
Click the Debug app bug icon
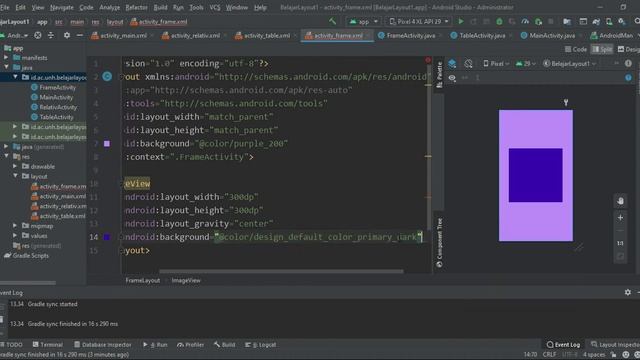[499, 21]
